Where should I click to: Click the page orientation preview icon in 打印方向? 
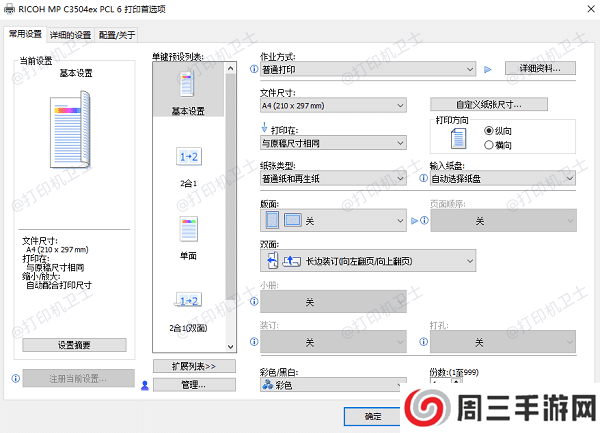pos(458,138)
